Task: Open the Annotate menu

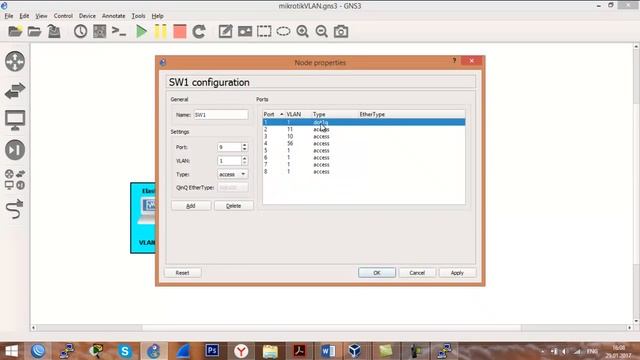Action: point(113,16)
